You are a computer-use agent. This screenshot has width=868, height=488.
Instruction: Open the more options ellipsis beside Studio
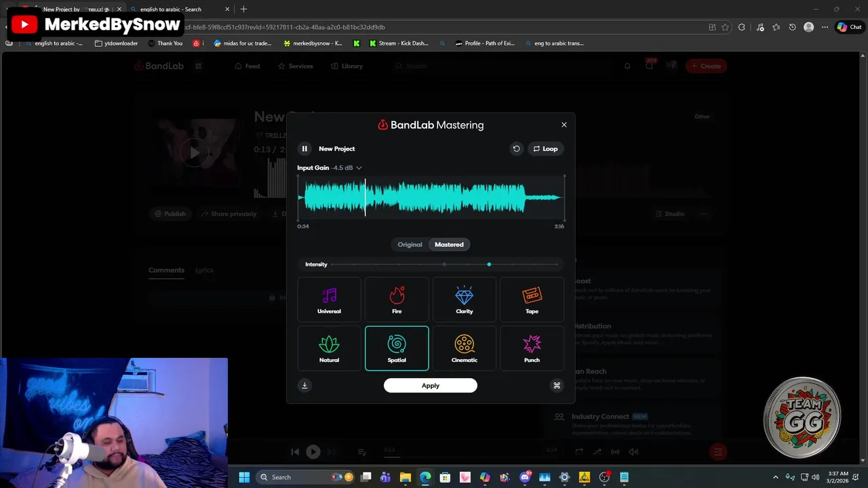703,213
